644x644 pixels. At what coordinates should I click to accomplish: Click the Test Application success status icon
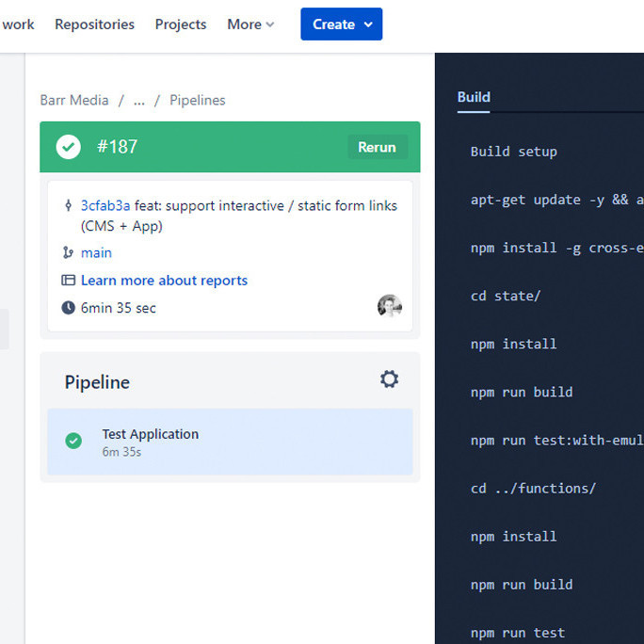pyautogui.click(x=73, y=441)
